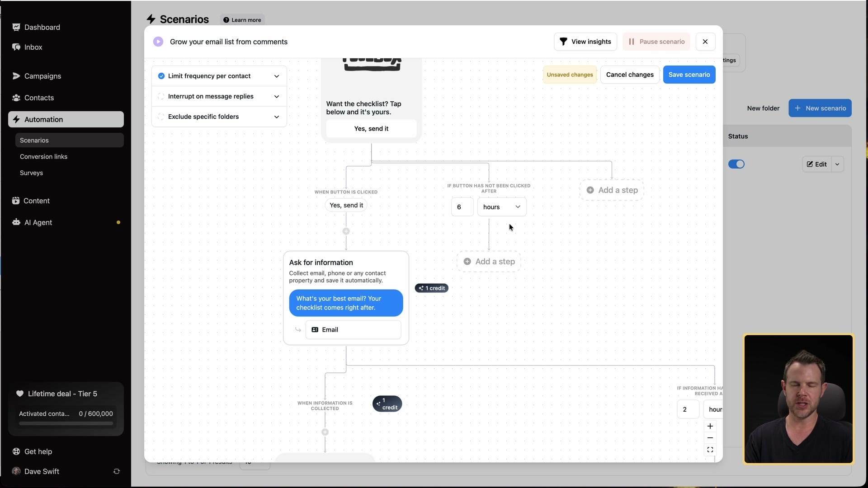The height and width of the screenshot is (488, 868).
Task: Zoom out the canvas with the minus icon
Action: [710, 438]
